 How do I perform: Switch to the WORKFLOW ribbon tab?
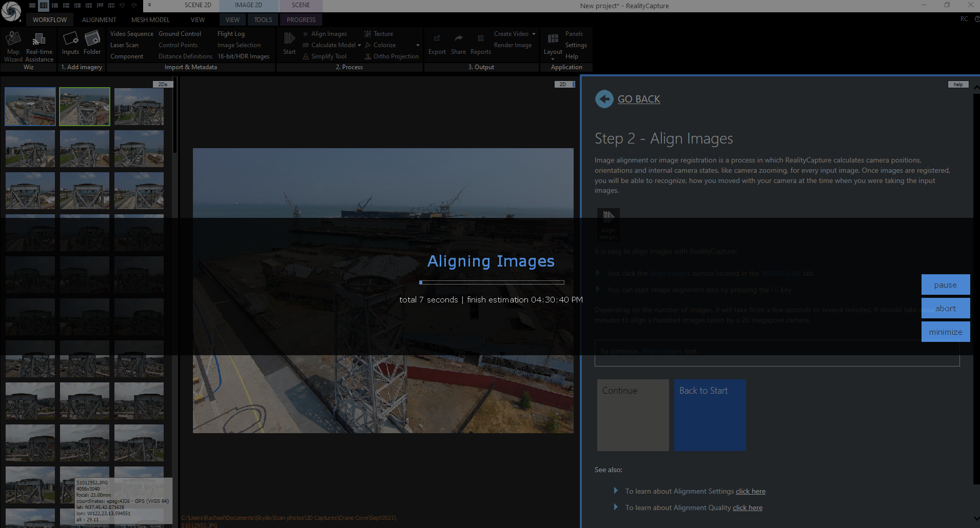click(x=50, y=20)
